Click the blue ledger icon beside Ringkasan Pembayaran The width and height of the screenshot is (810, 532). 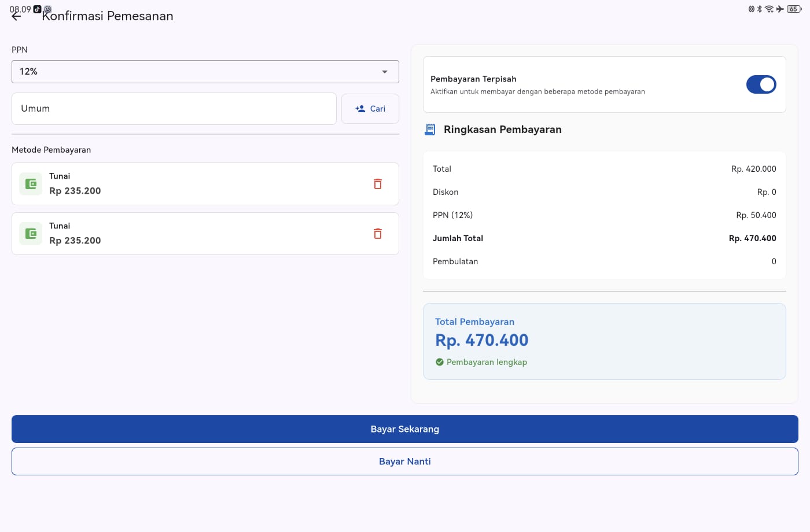click(429, 130)
